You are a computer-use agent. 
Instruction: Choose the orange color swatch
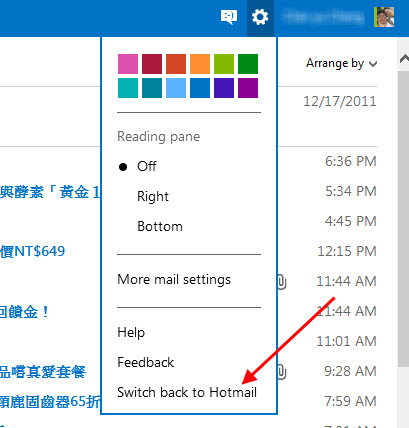(200, 64)
